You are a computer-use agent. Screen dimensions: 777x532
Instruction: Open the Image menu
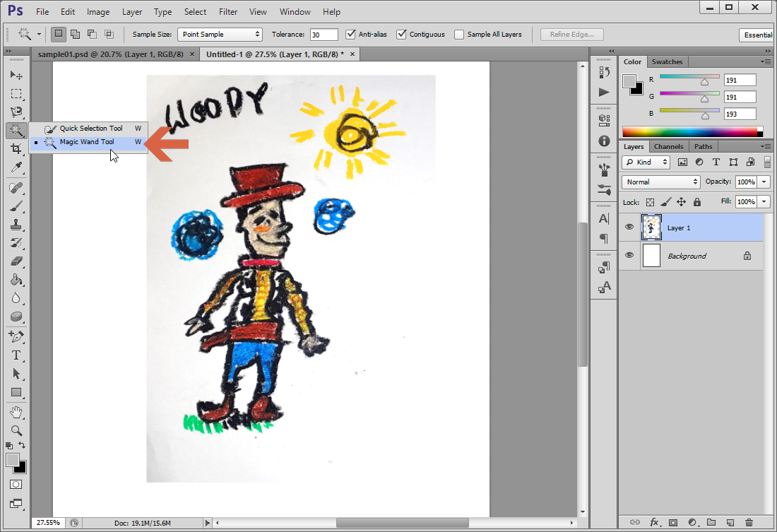click(x=98, y=12)
